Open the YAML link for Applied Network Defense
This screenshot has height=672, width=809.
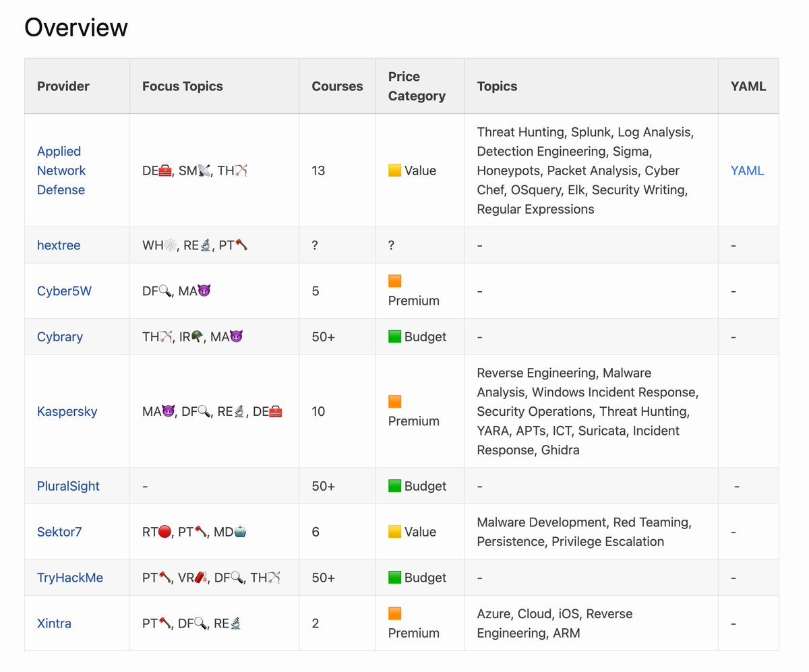[x=747, y=171]
